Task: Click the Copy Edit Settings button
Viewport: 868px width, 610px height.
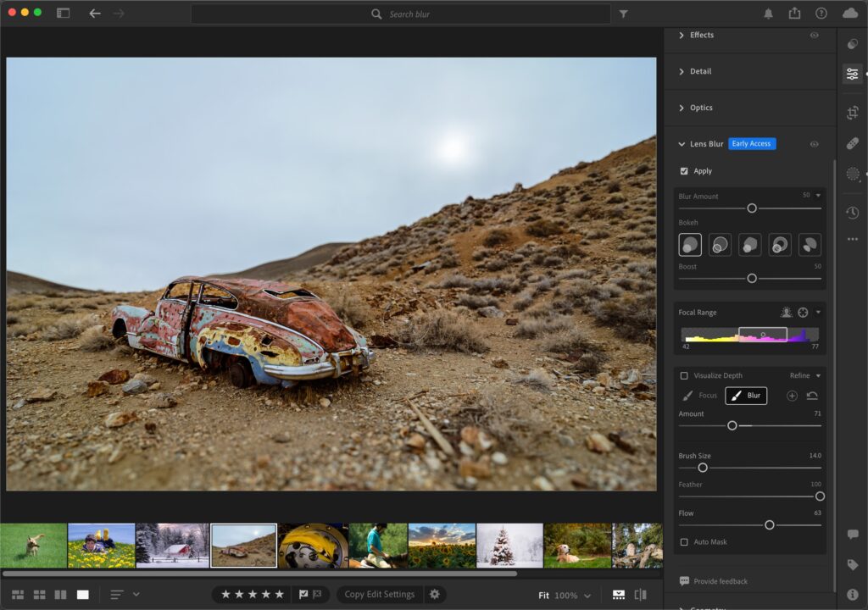Action: click(380, 594)
